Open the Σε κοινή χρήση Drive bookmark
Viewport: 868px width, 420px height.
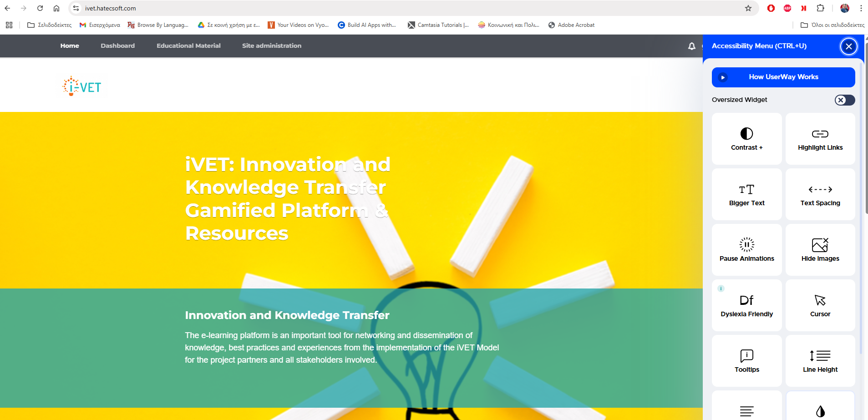228,25
